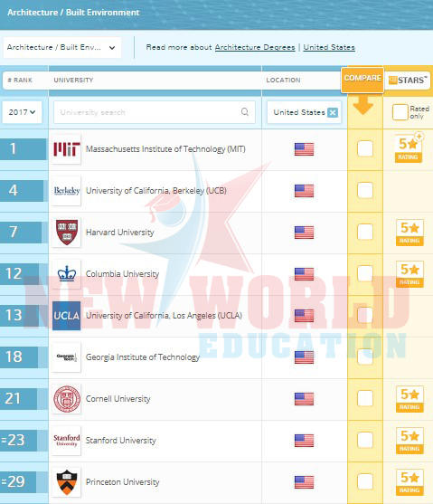Click the search magnifier icon
The width and height of the screenshot is (433, 504).
pos(245,112)
